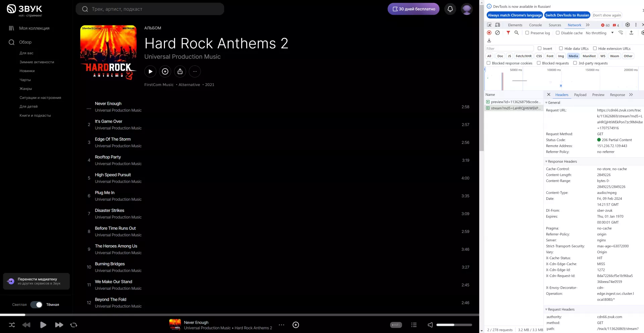Viewport: 644px width, 333px height.
Task: Click the Zvuk logo
Action: [24, 10]
